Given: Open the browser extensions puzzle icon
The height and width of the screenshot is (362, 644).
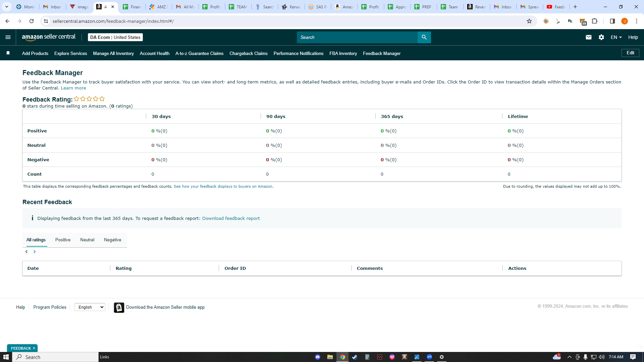Looking at the screenshot, I should (594, 21).
